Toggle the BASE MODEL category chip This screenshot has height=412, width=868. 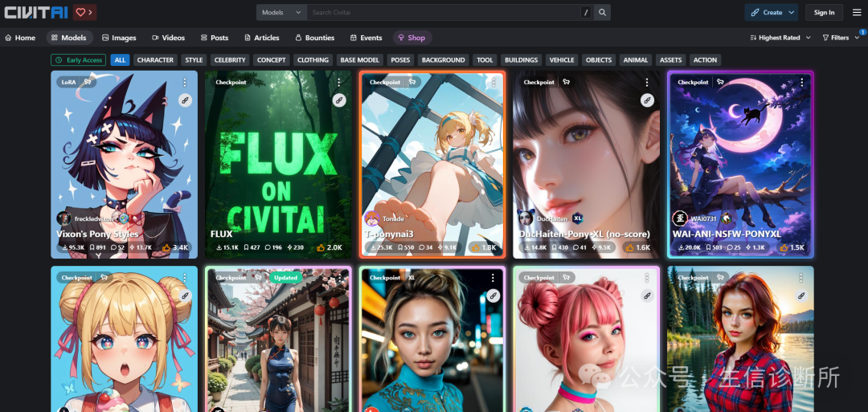pos(360,59)
